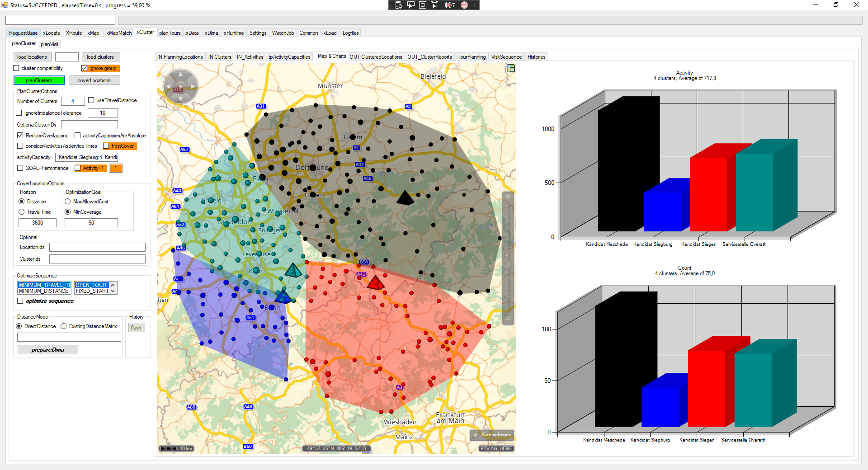Screen dimensions: 868x470
Task: Open the planTours tab
Action: [170, 33]
